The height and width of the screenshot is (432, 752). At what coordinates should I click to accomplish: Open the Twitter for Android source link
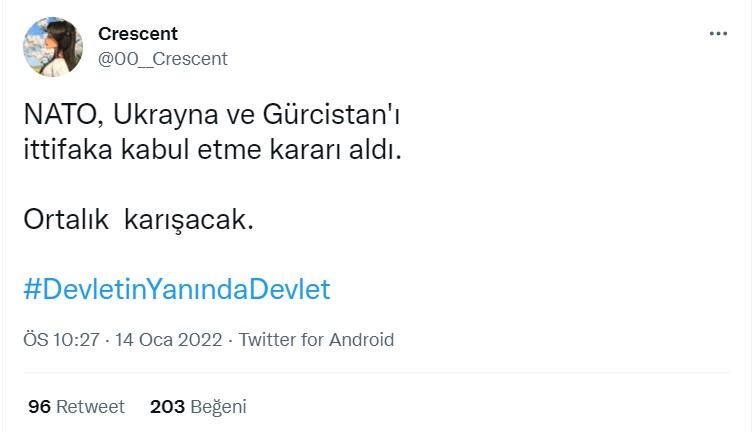coord(316,340)
